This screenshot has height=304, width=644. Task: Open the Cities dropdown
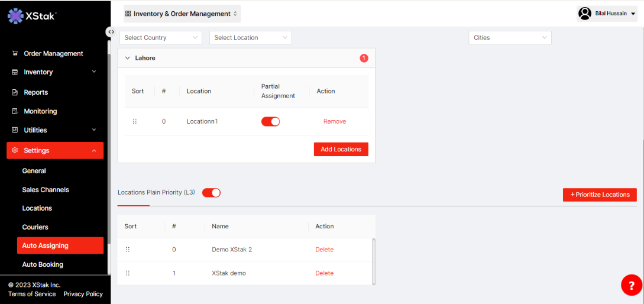(510, 38)
